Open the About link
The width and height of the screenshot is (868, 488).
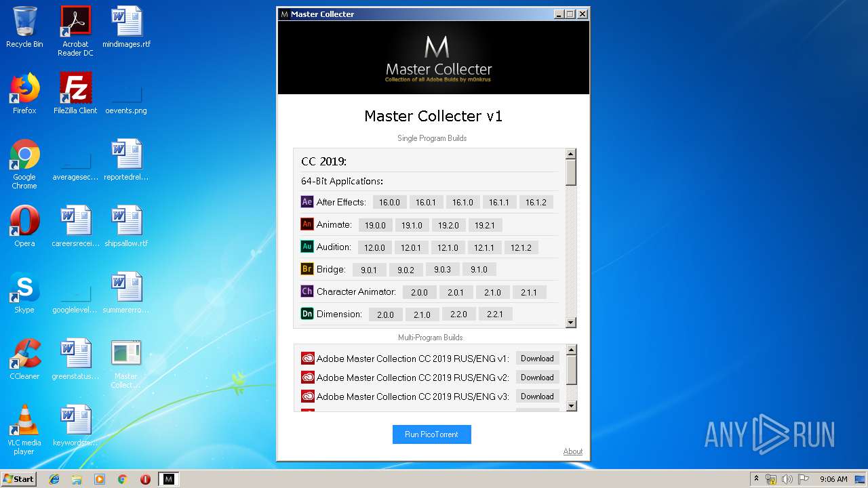point(572,451)
